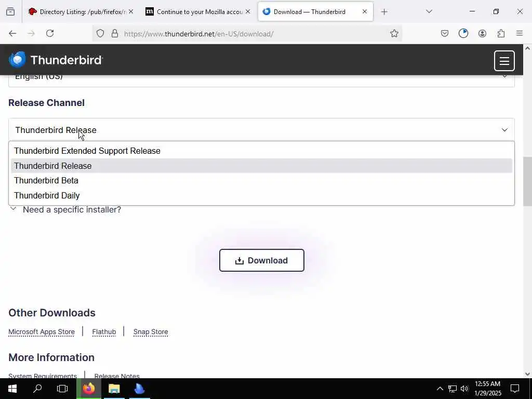Click the Firefox taskbar icon
This screenshot has height=399, width=532.
(88, 389)
